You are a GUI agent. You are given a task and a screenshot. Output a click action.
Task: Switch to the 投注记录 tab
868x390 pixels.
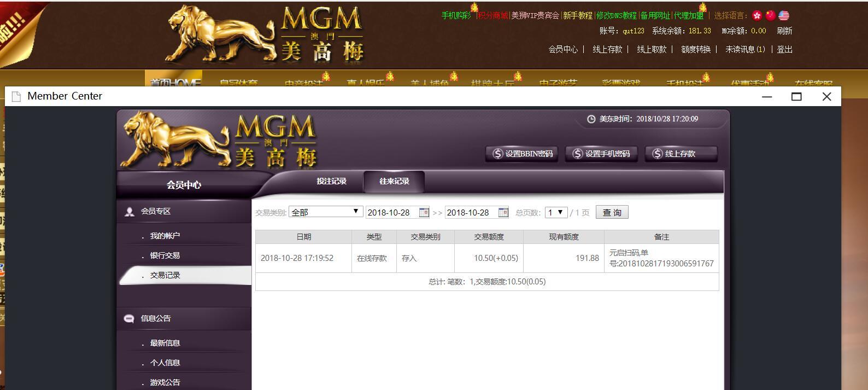click(331, 181)
